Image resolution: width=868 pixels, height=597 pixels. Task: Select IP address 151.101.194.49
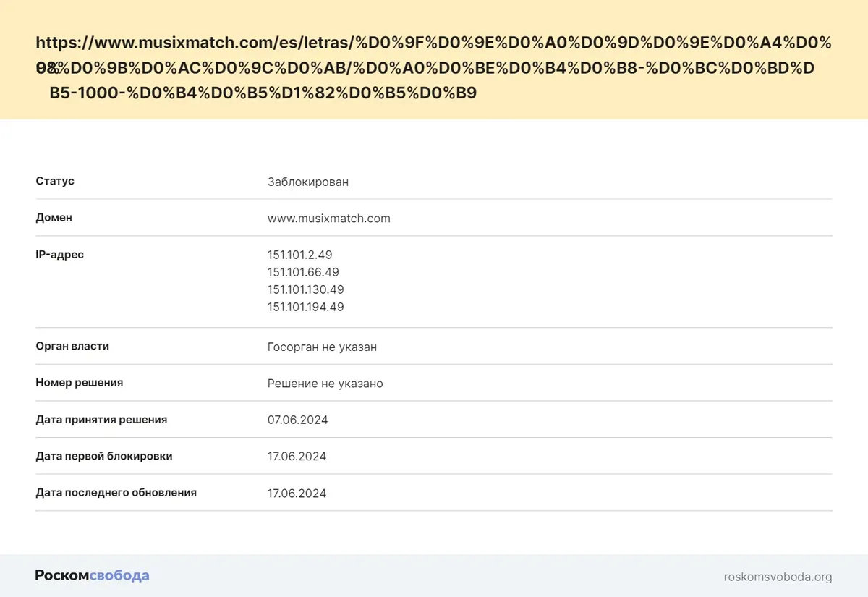tap(305, 307)
